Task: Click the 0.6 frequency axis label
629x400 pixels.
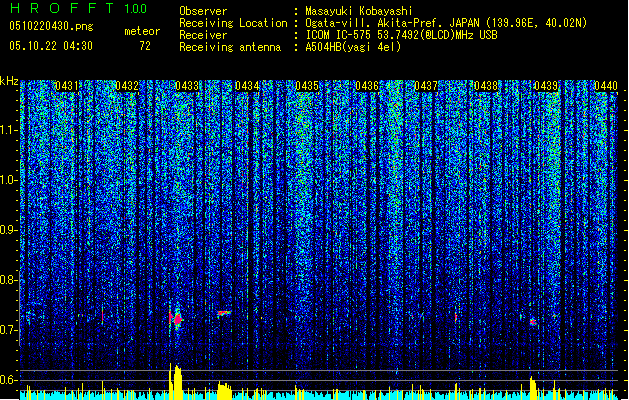Action: coord(8,380)
